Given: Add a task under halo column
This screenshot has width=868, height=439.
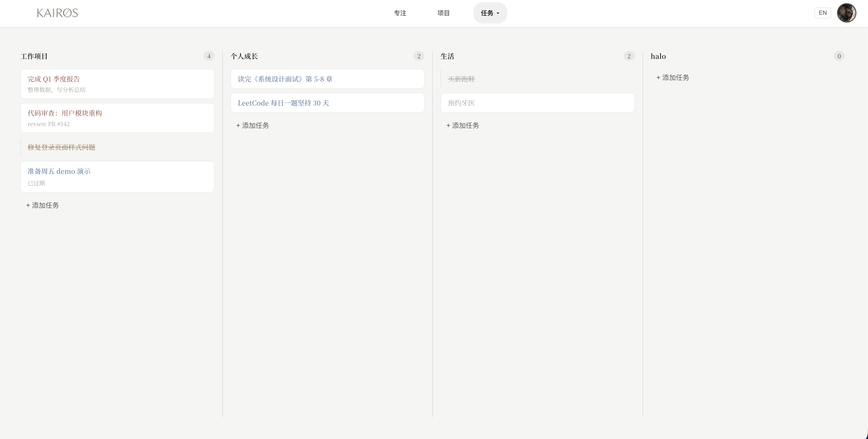Looking at the screenshot, I should tap(673, 77).
